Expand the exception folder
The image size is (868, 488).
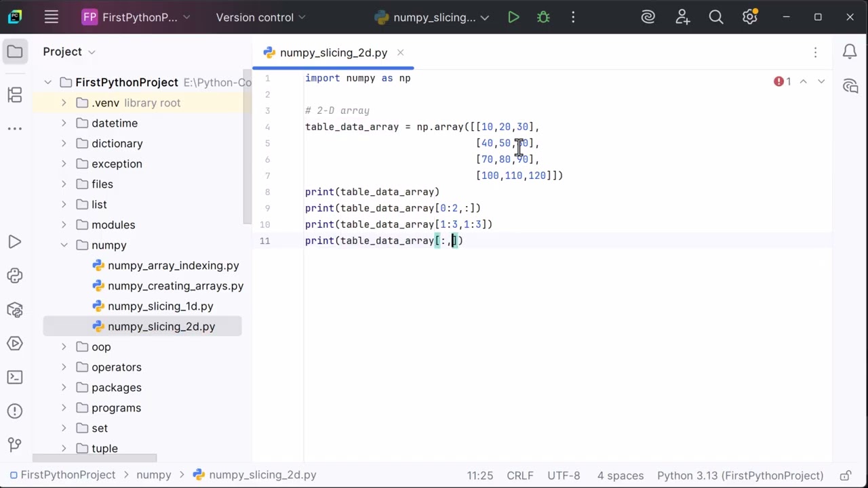[x=64, y=164]
